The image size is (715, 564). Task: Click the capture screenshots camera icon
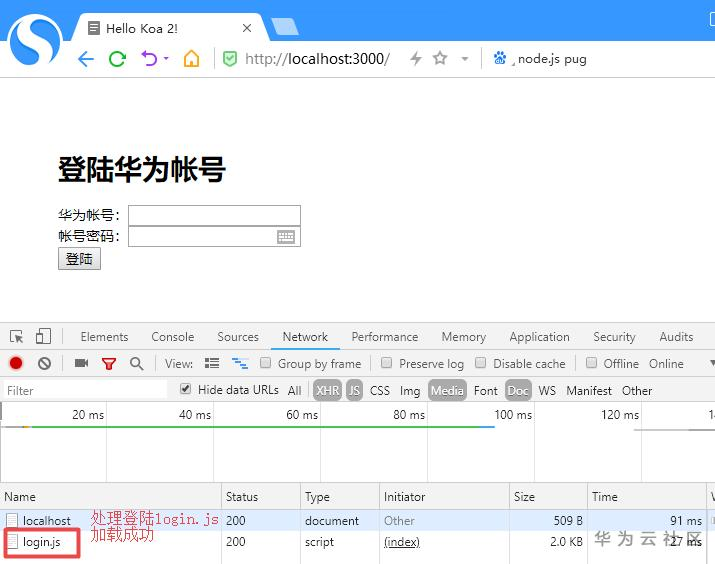(x=81, y=363)
